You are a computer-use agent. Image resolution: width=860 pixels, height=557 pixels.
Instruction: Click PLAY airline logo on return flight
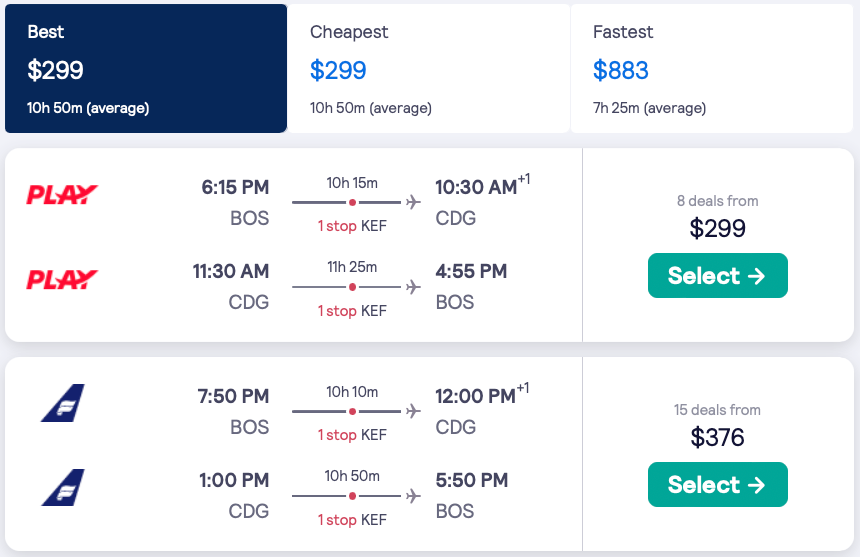62,279
